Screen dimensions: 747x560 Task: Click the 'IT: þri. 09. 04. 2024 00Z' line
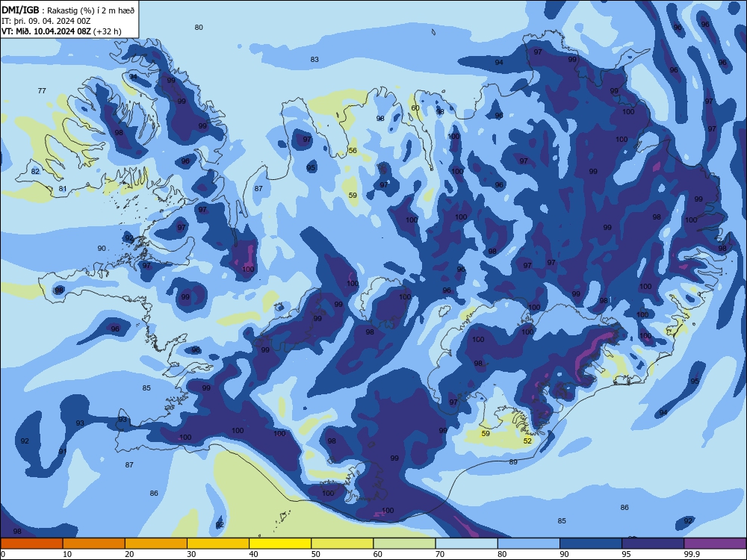coord(46,21)
